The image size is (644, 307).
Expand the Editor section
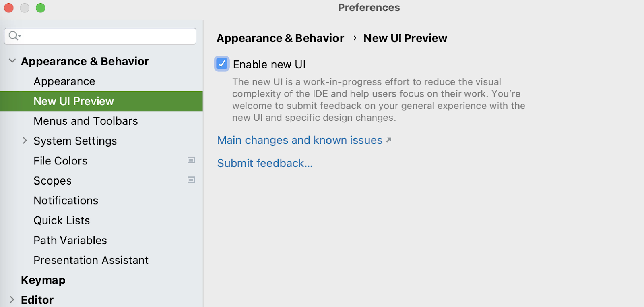(x=12, y=299)
